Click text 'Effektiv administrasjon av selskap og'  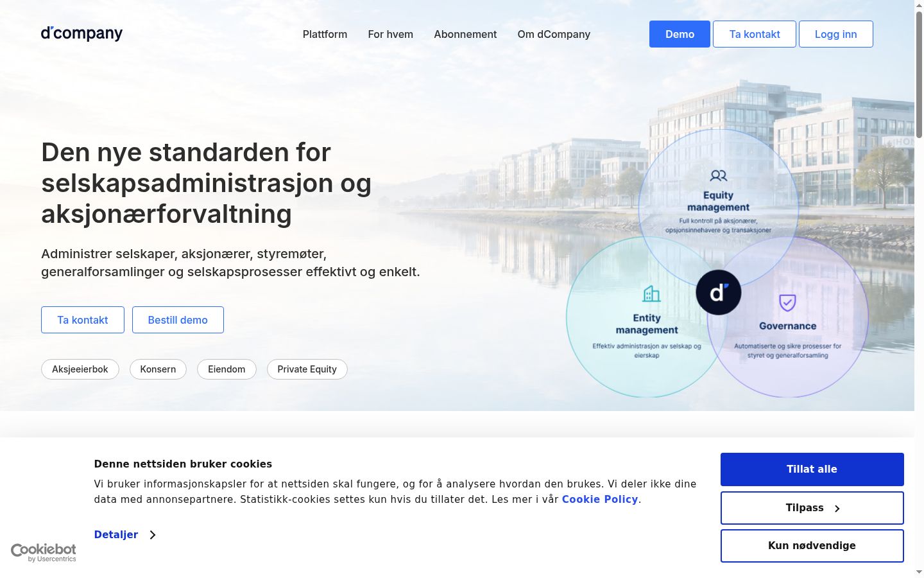pyautogui.click(x=647, y=346)
